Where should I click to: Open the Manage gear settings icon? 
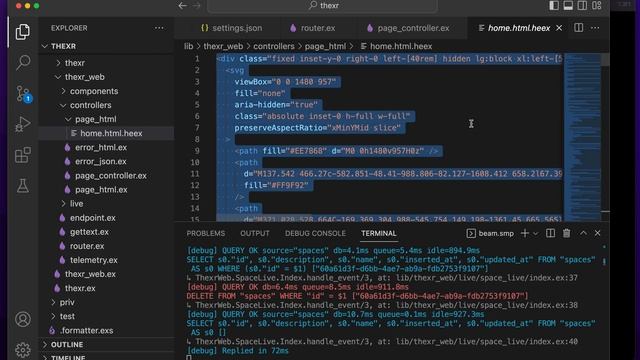pos(23,350)
